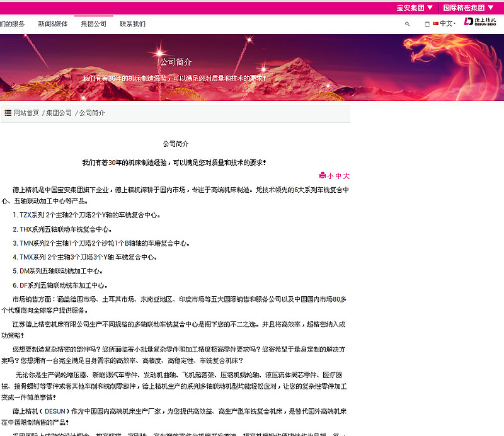
Task: Go to 网站首页 in breadcrumb
Action: coord(26,113)
